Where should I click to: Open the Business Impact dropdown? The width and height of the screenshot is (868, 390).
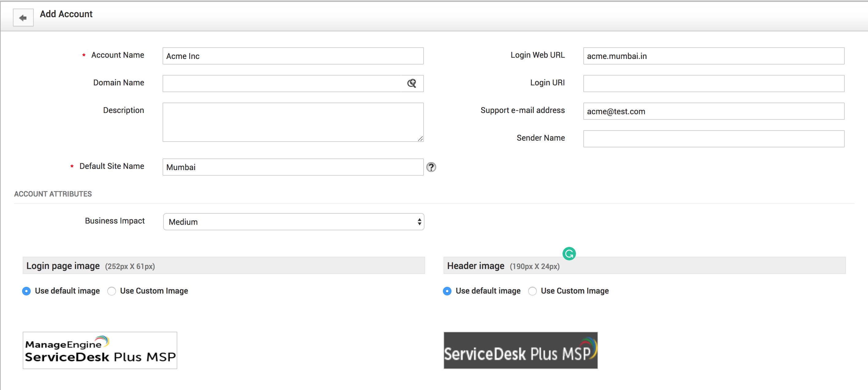(x=293, y=222)
